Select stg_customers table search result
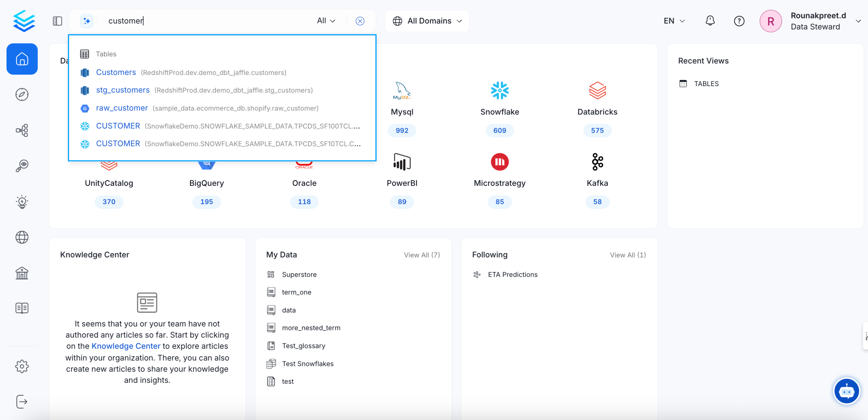 pyautogui.click(x=123, y=90)
